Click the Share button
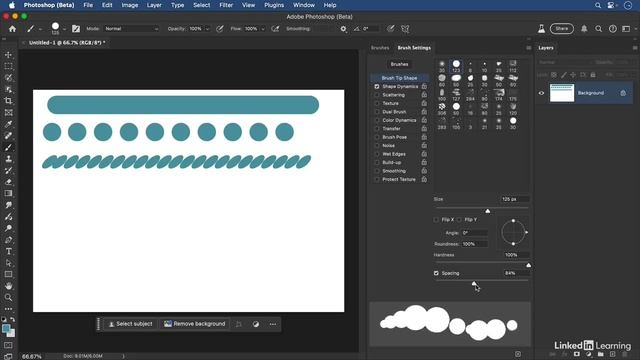The width and height of the screenshot is (640, 360). [562, 29]
